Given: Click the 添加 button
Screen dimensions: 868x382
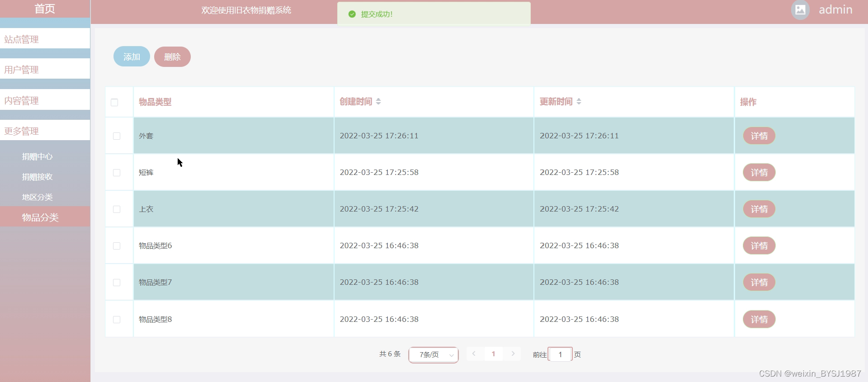Looking at the screenshot, I should click(x=132, y=57).
